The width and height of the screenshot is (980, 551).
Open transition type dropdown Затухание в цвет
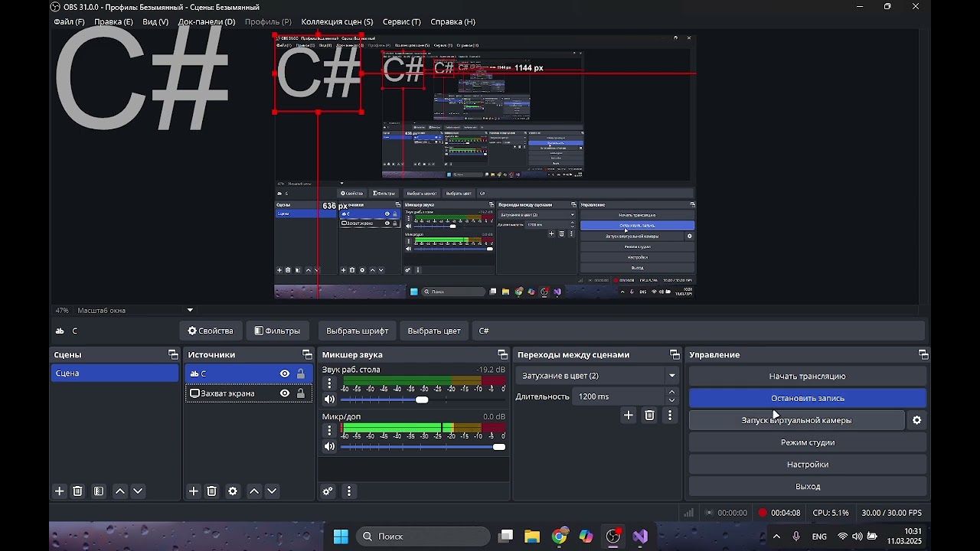(x=598, y=376)
